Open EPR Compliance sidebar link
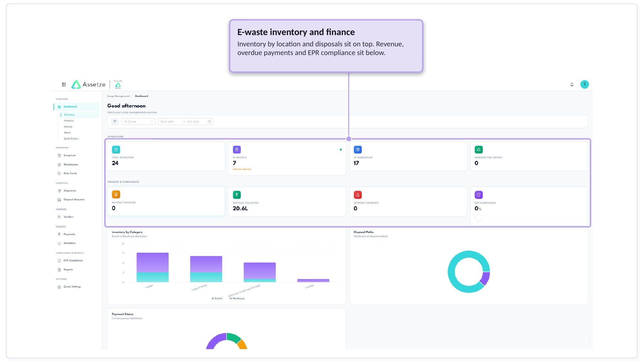This screenshot has width=644, height=362. point(73,261)
